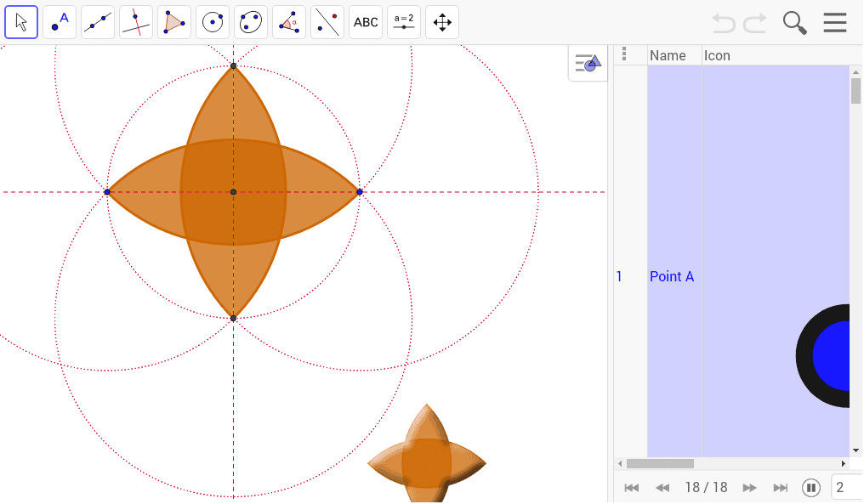Toggle the Style Bar button
Image resolution: width=864 pixels, height=504 pixels.
tap(588, 64)
